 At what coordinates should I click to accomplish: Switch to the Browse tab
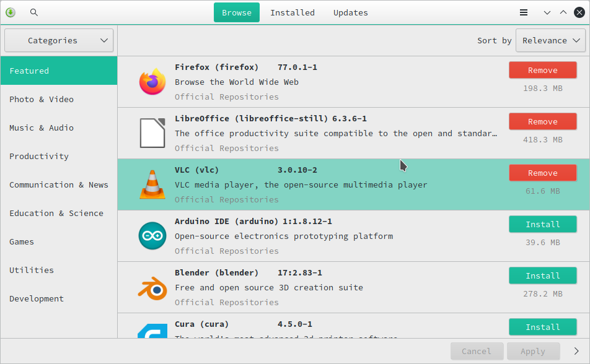pos(237,12)
